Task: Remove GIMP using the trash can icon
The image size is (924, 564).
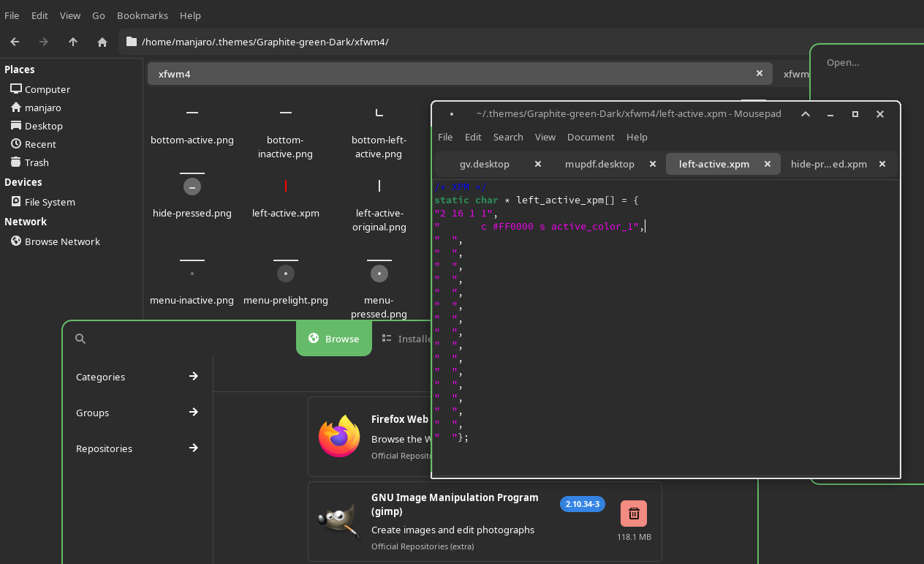Action: pyautogui.click(x=633, y=514)
